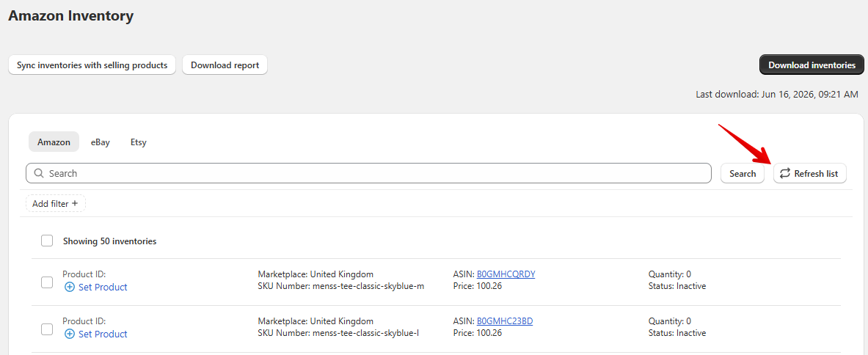Click the Download inventories button
Screen dimensions: 868x355
[x=812, y=65]
